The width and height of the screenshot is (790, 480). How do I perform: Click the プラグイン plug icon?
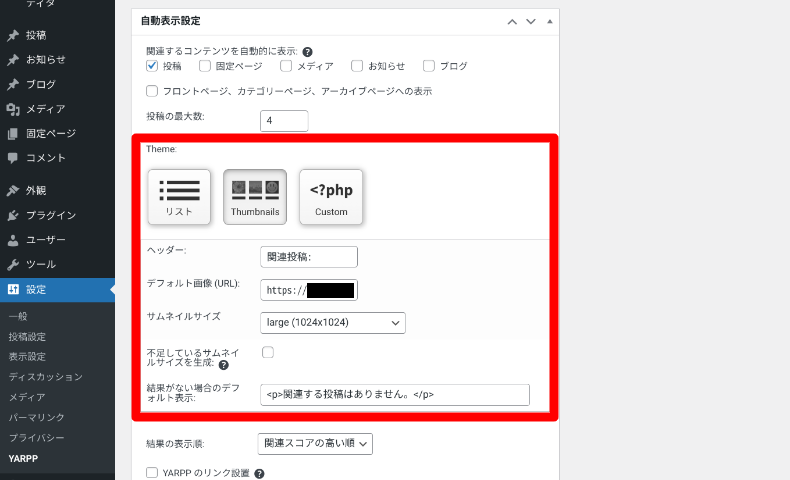pyautogui.click(x=13, y=216)
